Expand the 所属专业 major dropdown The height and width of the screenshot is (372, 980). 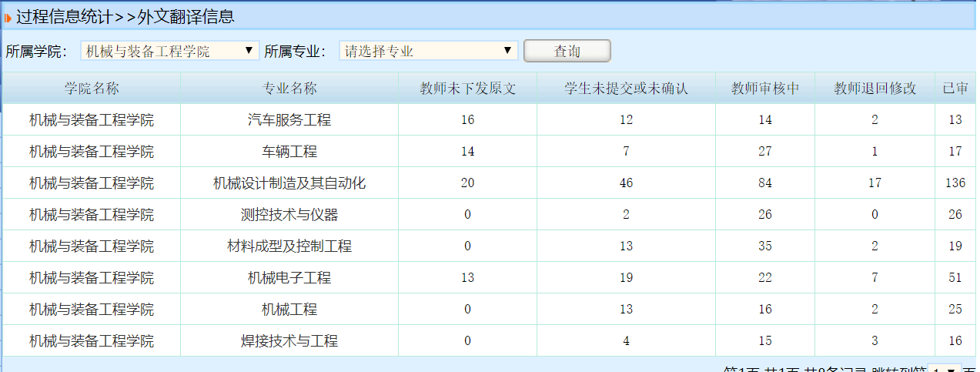[429, 51]
